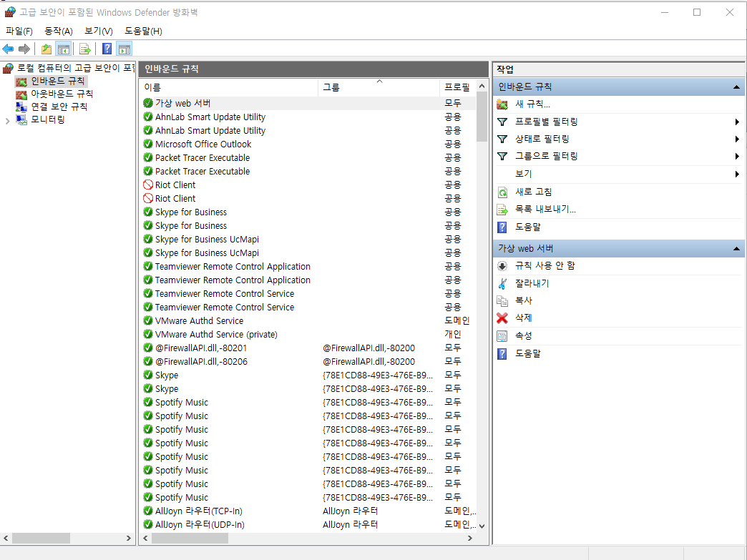Click the rule list scroll up arrow
The height and width of the screenshot is (560, 747).
coord(482,87)
